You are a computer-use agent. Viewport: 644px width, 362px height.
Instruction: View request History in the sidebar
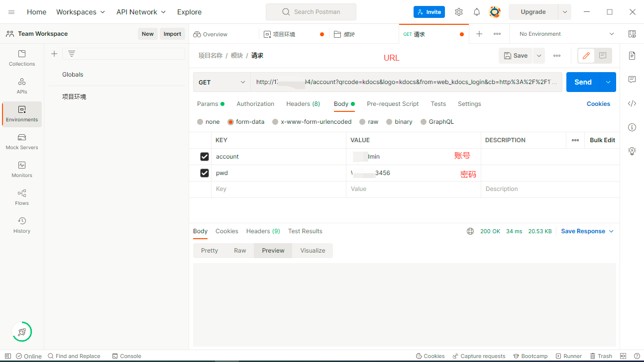coord(22,225)
